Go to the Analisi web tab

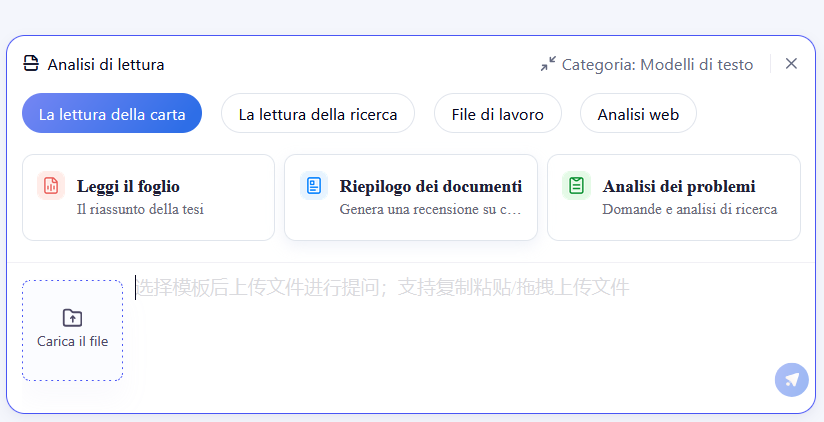(x=638, y=114)
